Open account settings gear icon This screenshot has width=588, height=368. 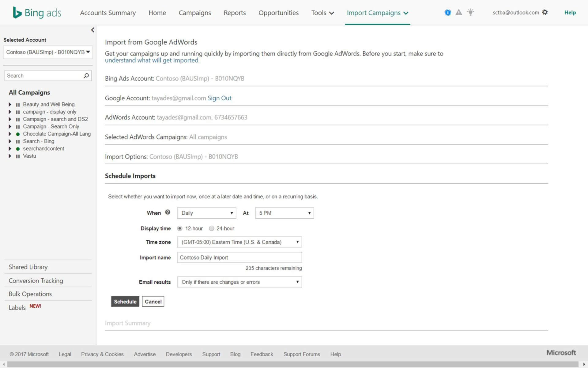(545, 12)
